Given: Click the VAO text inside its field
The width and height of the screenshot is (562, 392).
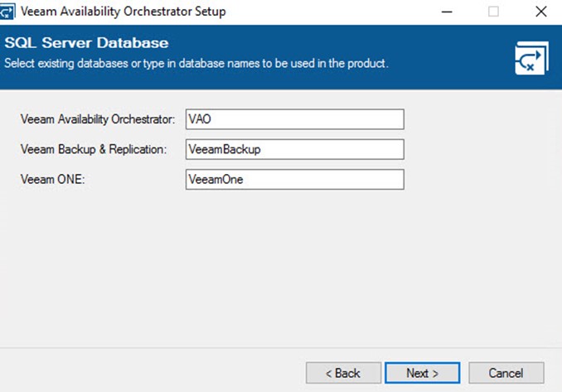Looking at the screenshot, I should pos(200,119).
